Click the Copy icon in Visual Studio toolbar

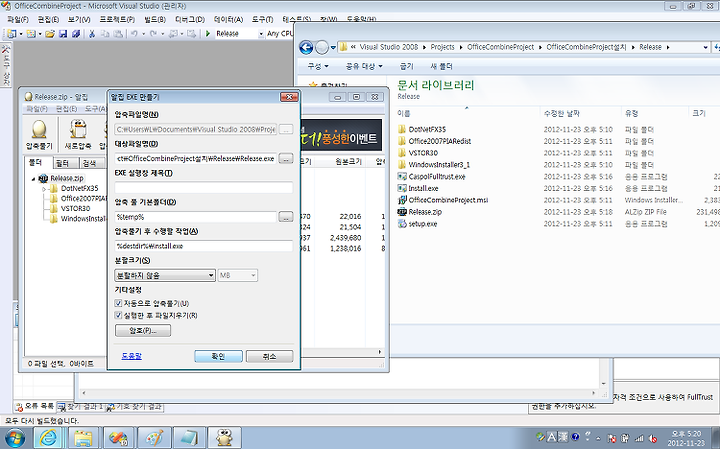coord(105,34)
